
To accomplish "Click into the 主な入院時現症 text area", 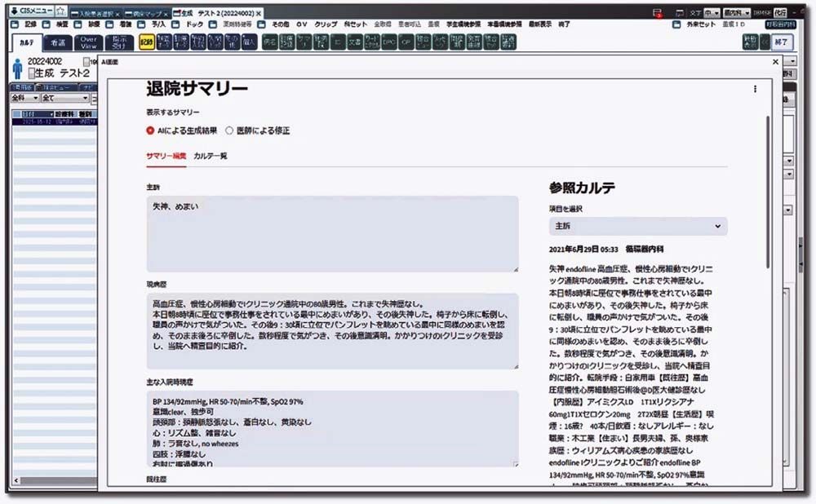I will pyautogui.click(x=333, y=429).
